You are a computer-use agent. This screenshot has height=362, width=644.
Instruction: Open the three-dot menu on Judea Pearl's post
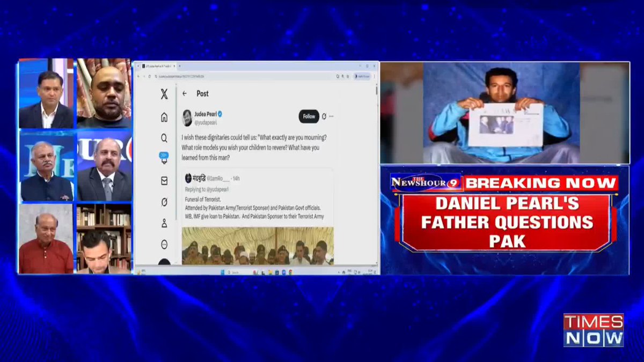click(331, 116)
